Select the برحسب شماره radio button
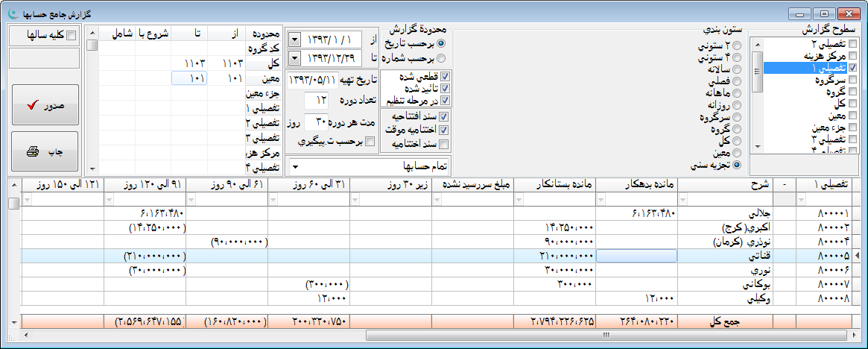The height and width of the screenshot is (349, 868). pos(442,58)
